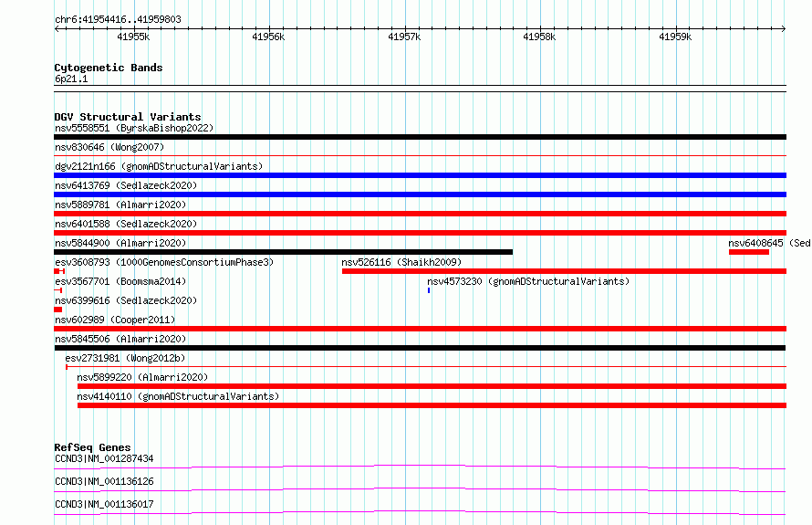The image size is (812, 525).
Task: Open gene CCND3|NM_001136017
Action: [x=104, y=504]
